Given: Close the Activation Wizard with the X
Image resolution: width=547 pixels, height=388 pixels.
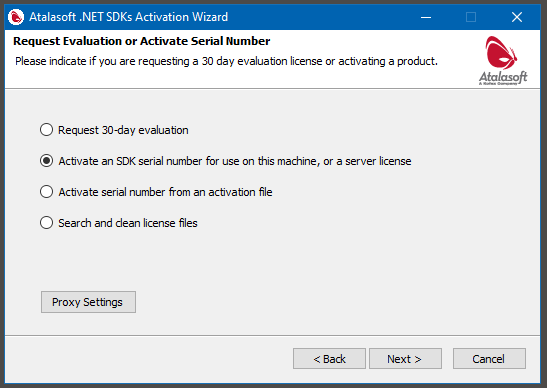Looking at the screenshot, I should (517, 17).
